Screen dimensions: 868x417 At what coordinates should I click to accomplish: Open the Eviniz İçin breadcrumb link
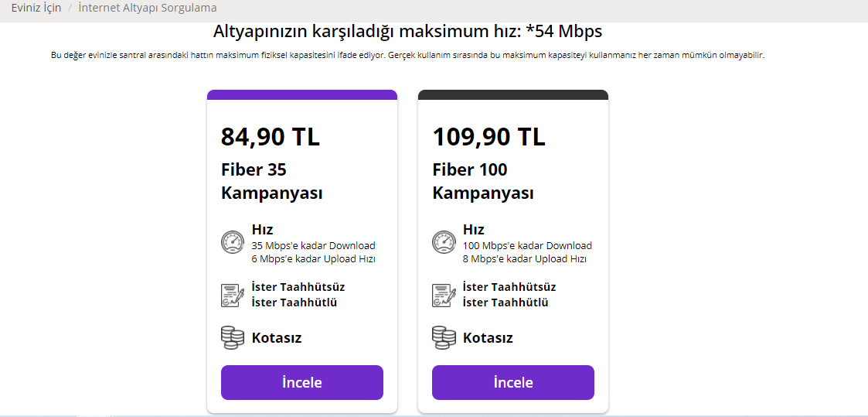click(x=36, y=8)
